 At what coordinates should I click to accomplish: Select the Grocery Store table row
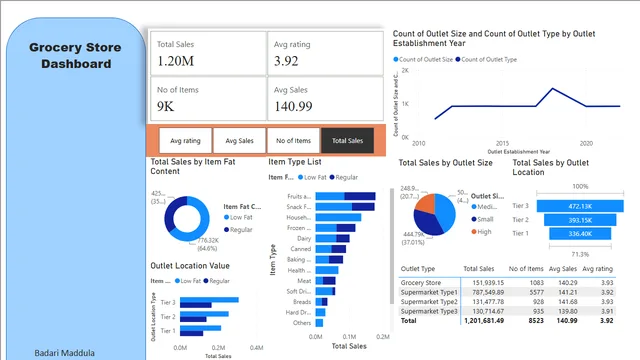(507, 282)
